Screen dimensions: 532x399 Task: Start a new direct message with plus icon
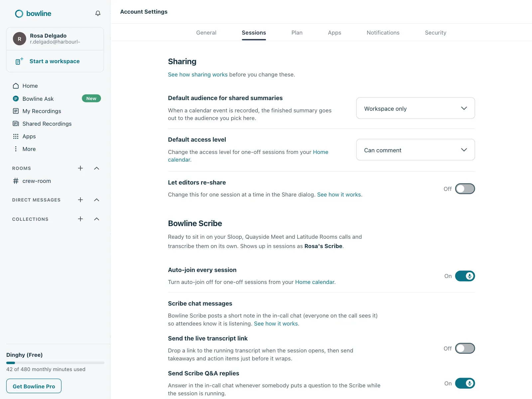80,200
